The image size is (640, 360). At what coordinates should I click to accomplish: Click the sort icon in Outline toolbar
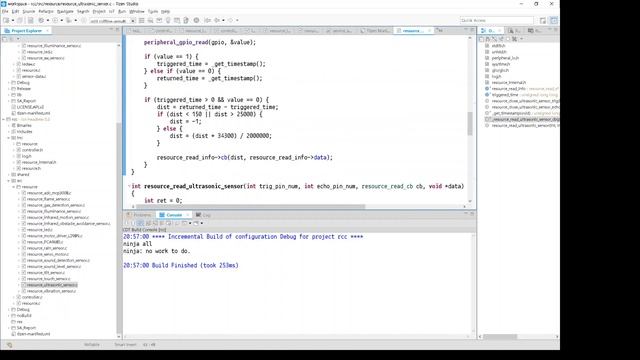click(x=488, y=39)
